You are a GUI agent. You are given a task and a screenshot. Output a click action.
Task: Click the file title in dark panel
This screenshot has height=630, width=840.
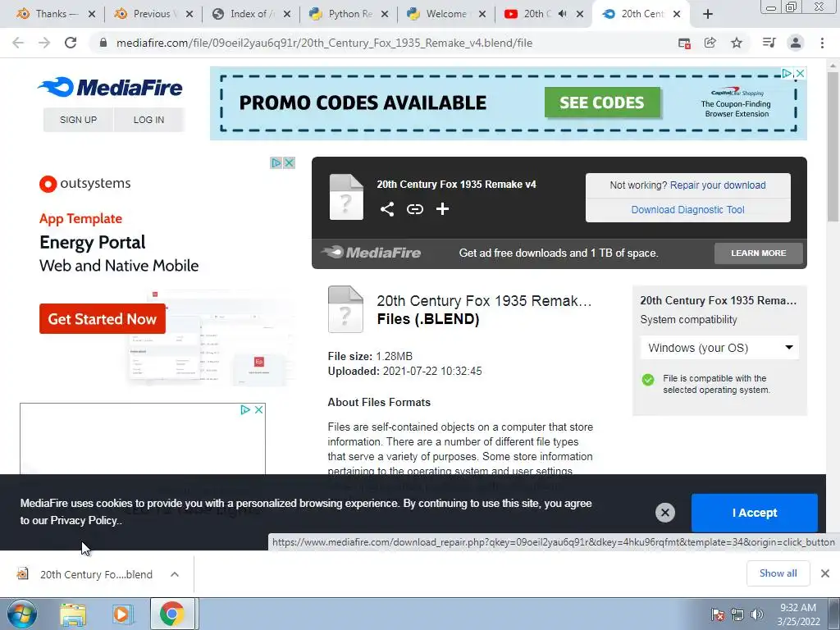456,185
